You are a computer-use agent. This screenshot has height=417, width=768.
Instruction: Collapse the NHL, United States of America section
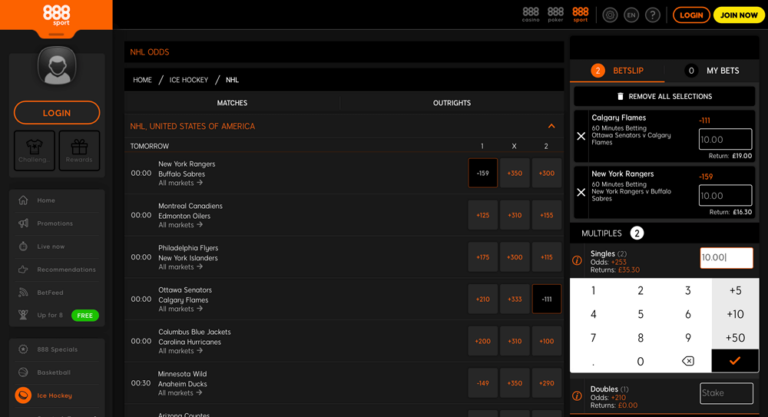point(552,126)
